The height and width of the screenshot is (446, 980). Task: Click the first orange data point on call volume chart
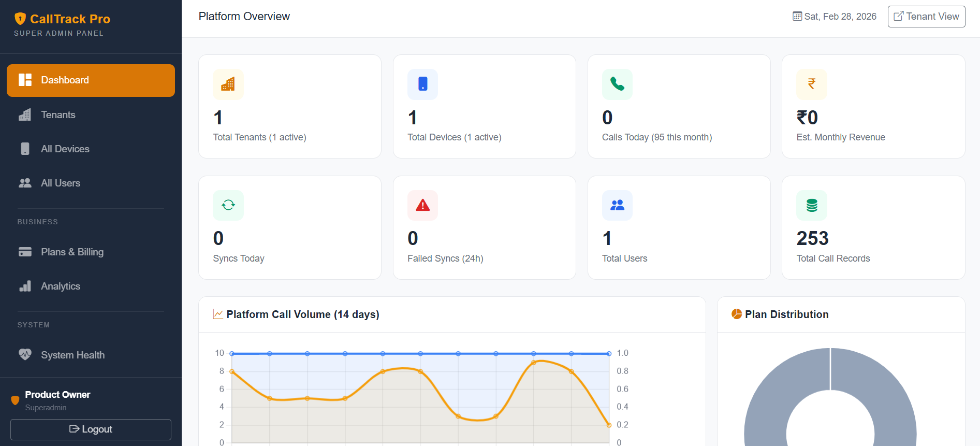coord(232,371)
